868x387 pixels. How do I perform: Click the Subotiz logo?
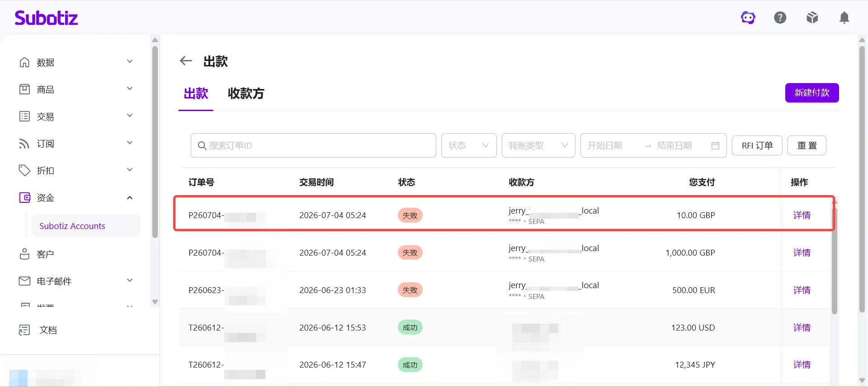pos(46,18)
